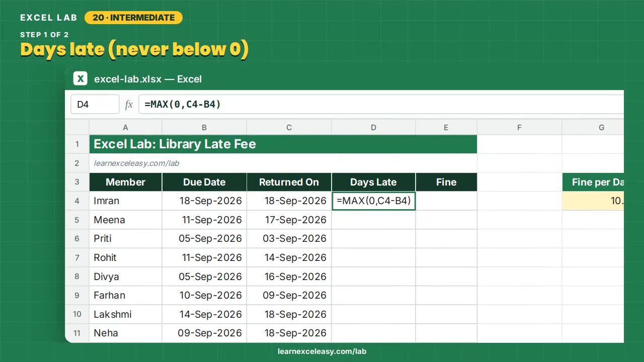
Task: Select row 4 header
Action: pyautogui.click(x=77, y=201)
